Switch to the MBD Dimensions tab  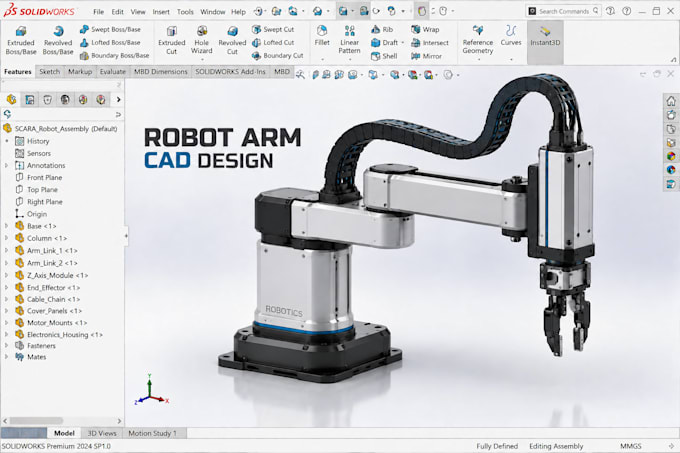(160, 72)
